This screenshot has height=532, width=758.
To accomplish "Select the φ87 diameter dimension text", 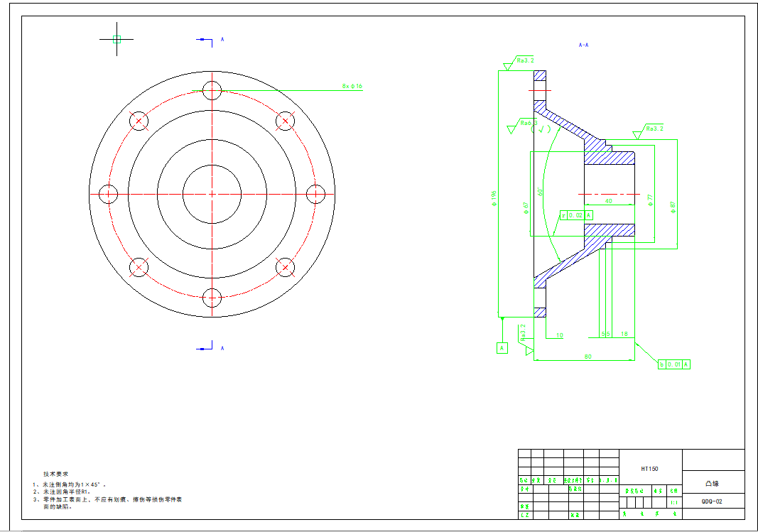I will (x=672, y=207).
